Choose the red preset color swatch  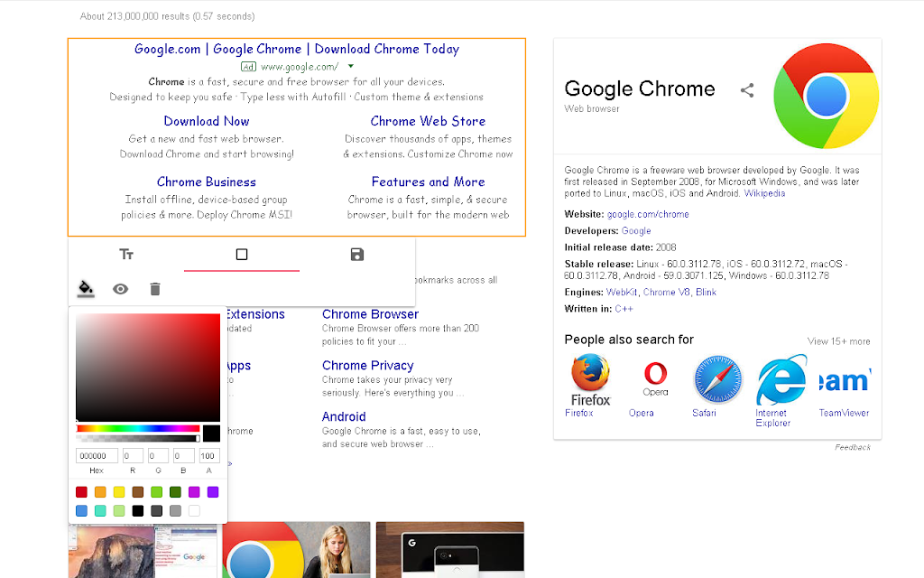pos(81,492)
